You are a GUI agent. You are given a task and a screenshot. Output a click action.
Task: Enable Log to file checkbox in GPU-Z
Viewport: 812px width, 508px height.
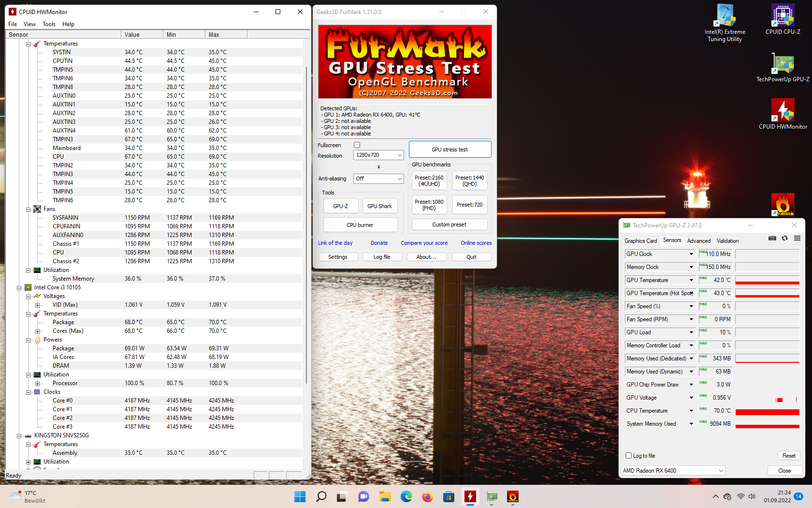[x=628, y=456]
